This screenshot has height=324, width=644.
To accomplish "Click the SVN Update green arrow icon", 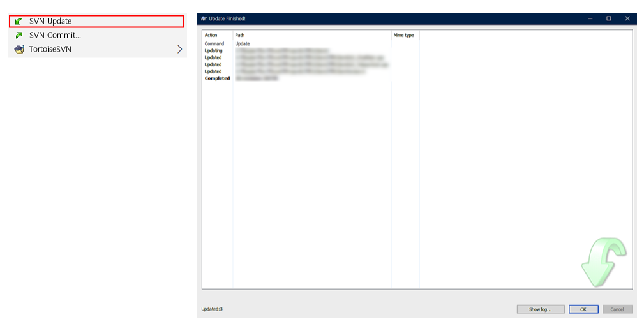I will [19, 21].
